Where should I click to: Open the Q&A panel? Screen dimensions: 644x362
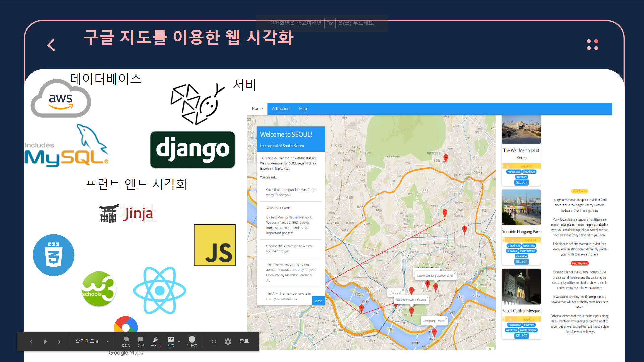click(x=126, y=341)
